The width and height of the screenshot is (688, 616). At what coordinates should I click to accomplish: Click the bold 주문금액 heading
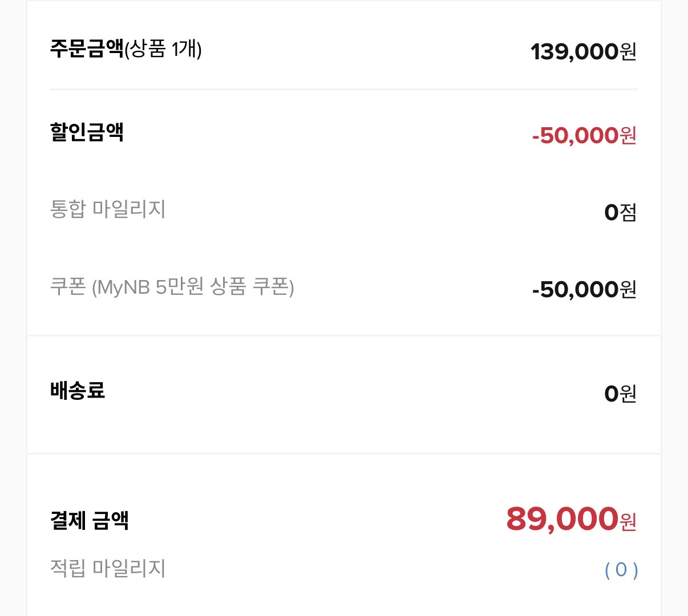pos(87,49)
